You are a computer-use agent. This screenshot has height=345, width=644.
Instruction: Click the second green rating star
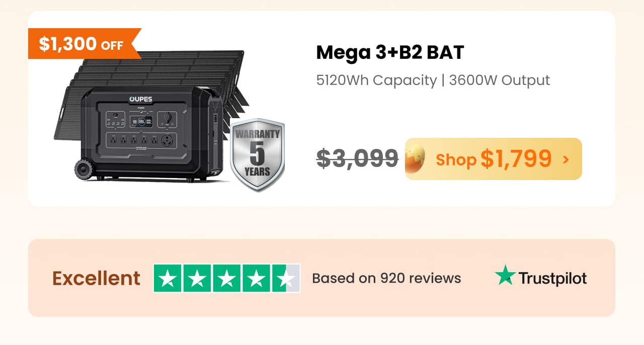(x=197, y=278)
